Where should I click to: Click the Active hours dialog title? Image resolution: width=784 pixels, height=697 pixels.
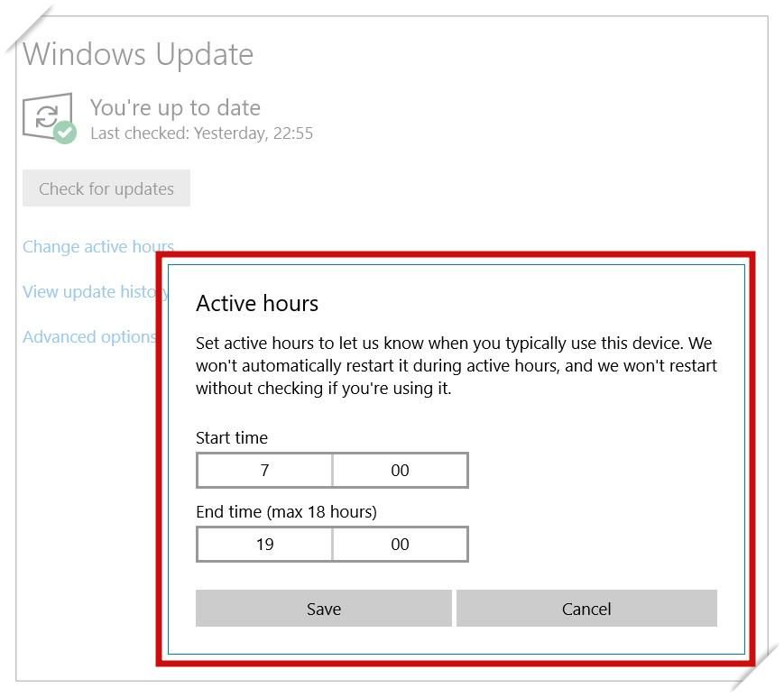coord(257,303)
